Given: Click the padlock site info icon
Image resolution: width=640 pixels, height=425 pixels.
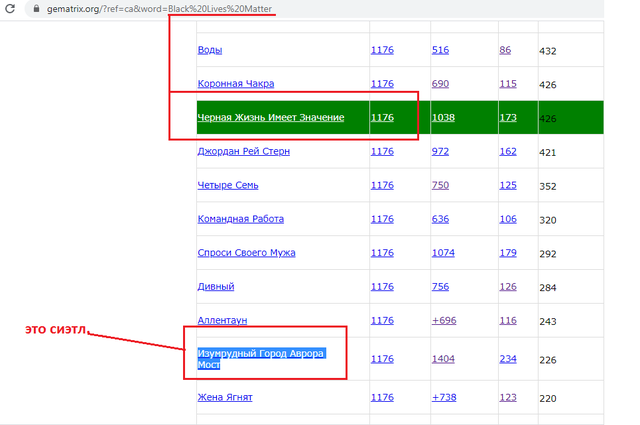Looking at the screenshot, I should pos(36,8).
